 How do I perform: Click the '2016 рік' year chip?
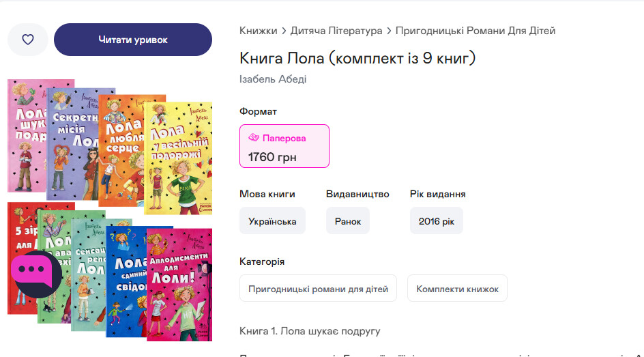pyautogui.click(x=436, y=221)
